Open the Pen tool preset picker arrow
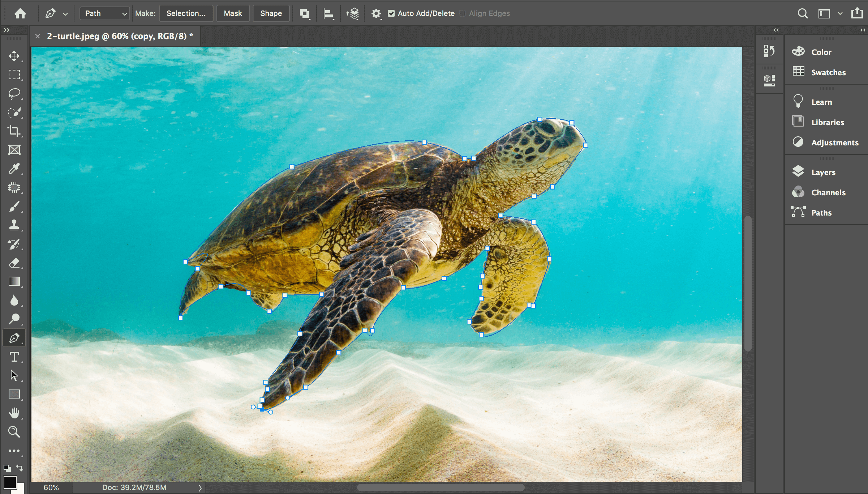The height and width of the screenshot is (494, 868). point(65,14)
